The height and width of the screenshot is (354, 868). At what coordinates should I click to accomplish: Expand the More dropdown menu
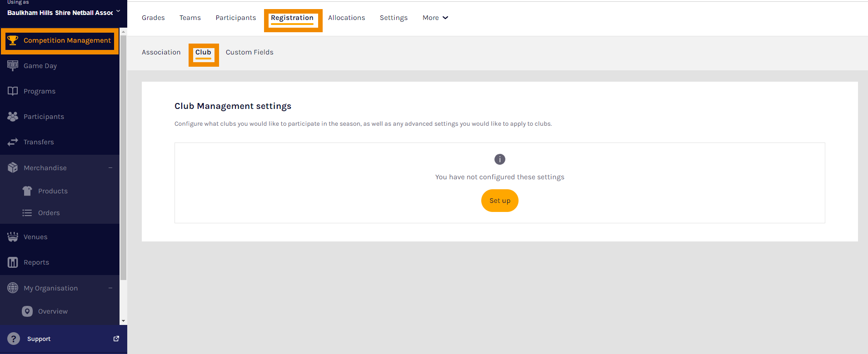(x=435, y=18)
